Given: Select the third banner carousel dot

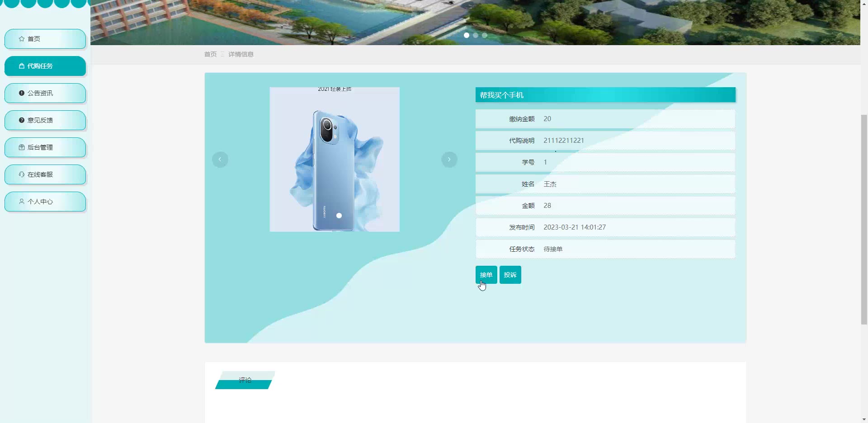Looking at the screenshot, I should [485, 35].
